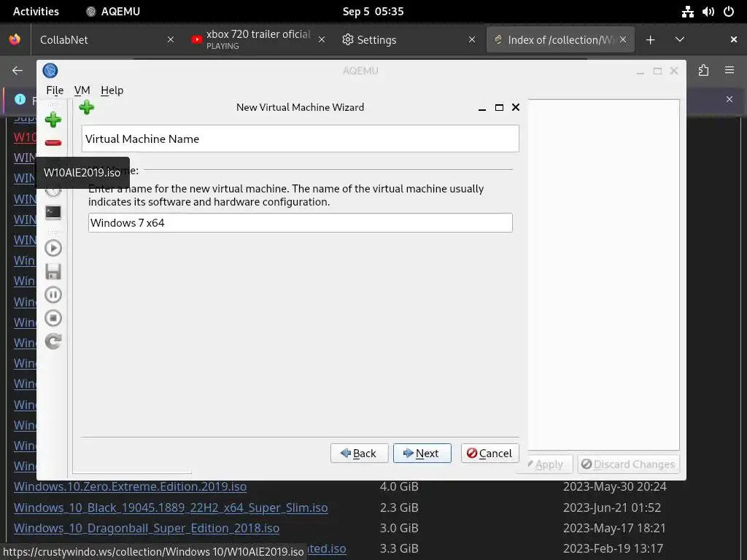Open the Firefox extensions puzzle icon

click(x=704, y=71)
